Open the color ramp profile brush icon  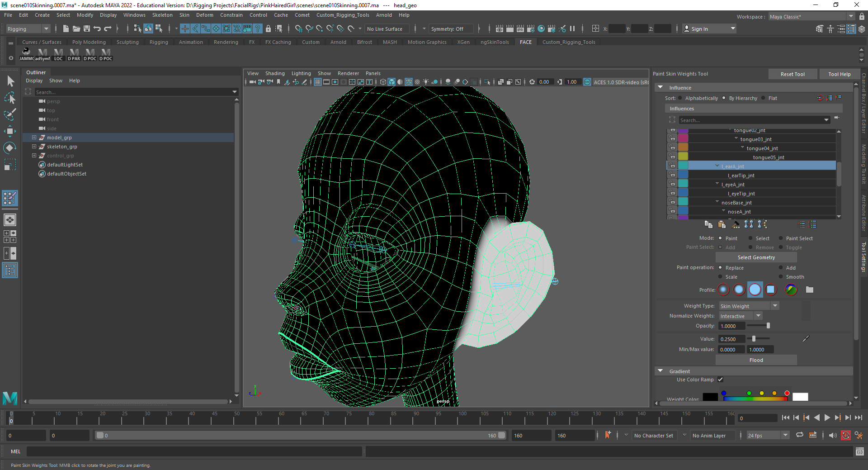[791, 290]
